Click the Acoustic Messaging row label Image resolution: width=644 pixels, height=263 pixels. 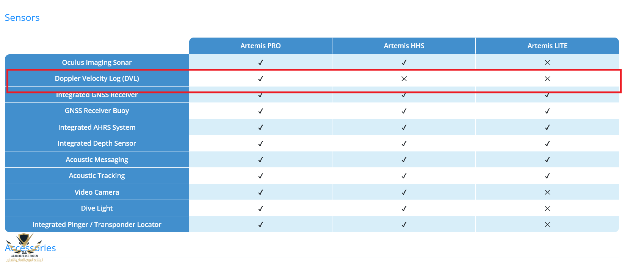[x=97, y=160]
